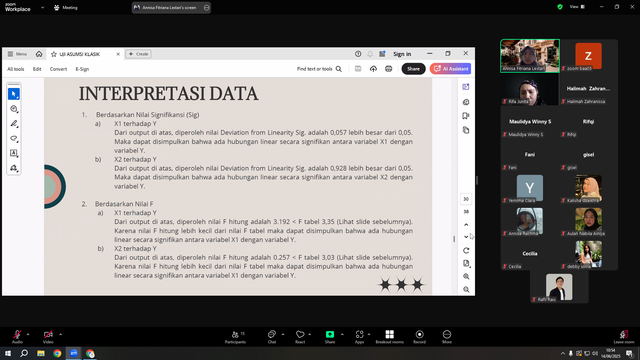Print the PDF document icon
This screenshot has height=360, width=640.
[x=389, y=69]
